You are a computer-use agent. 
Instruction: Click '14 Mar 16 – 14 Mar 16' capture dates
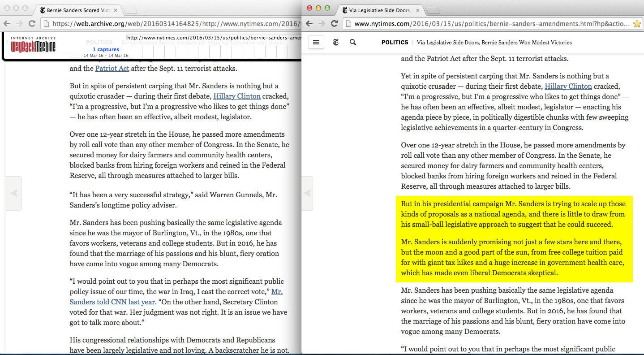(106, 56)
